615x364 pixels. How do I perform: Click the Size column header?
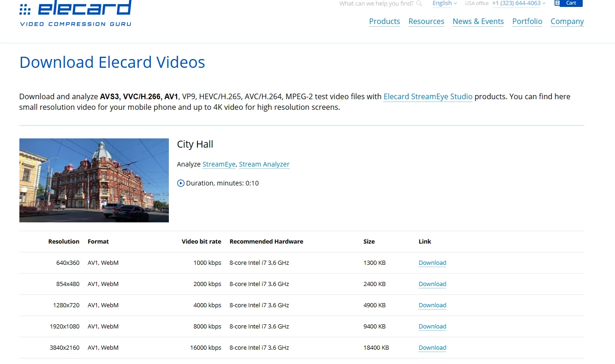369,241
